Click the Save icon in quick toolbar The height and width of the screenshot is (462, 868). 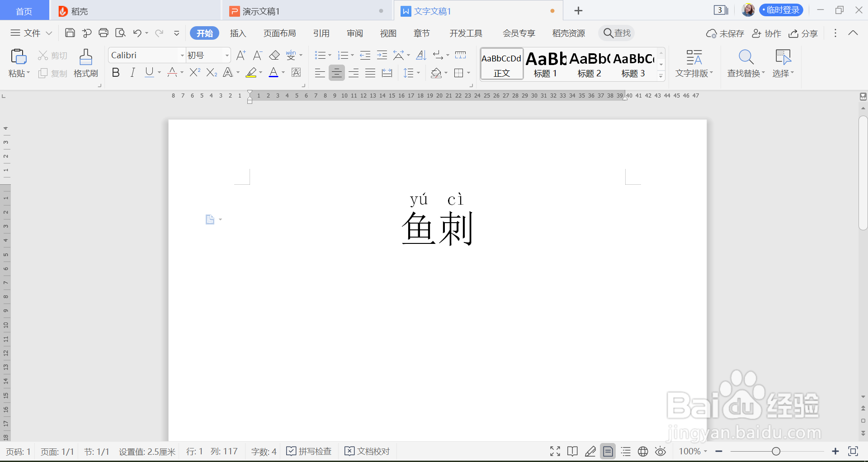coord(70,33)
